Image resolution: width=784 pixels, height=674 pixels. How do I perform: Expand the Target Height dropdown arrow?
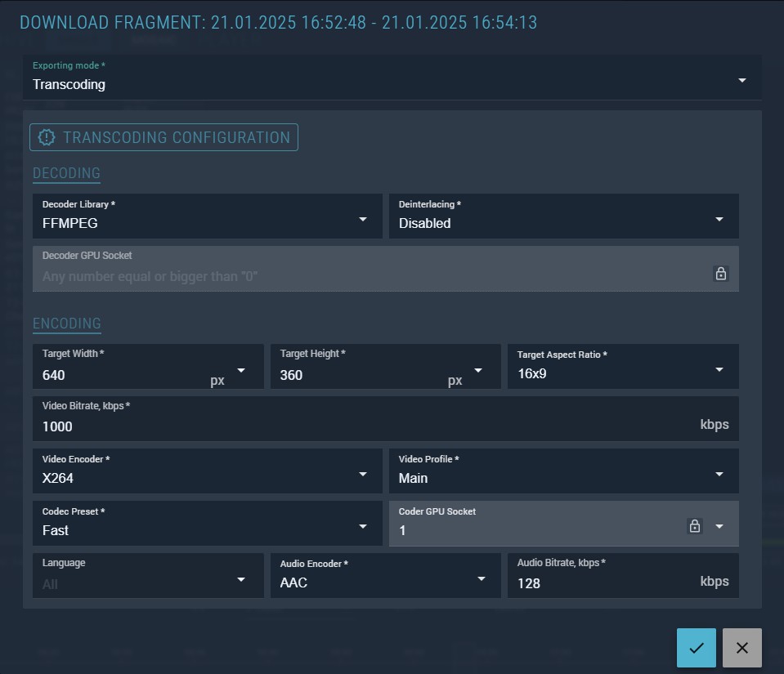pos(478,370)
